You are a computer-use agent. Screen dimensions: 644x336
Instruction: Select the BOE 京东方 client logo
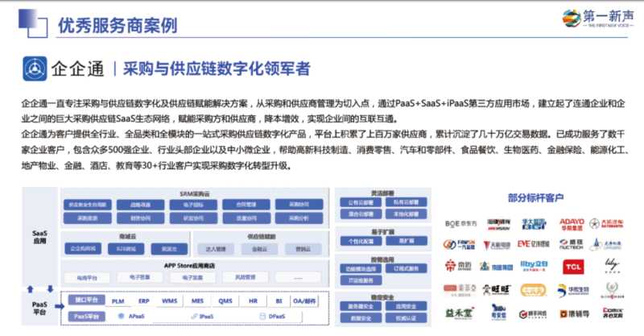pyautogui.click(x=463, y=223)
